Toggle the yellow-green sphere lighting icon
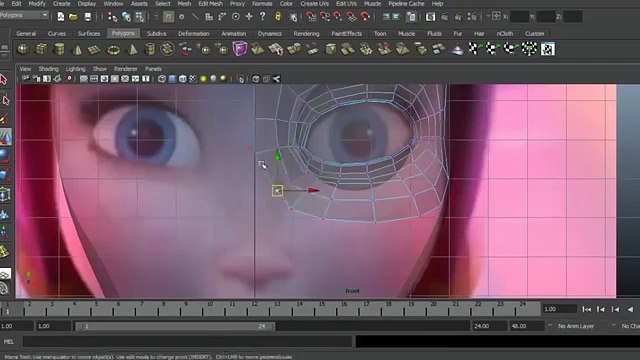Screen dimensions: 640x360 pos(203,79)
